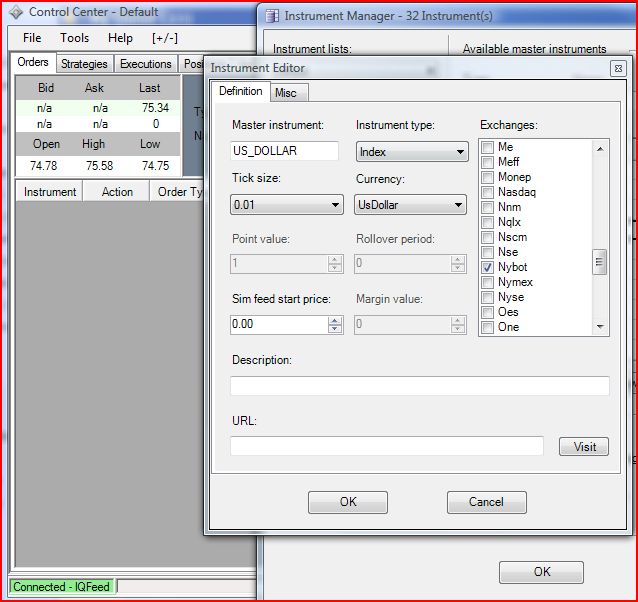Click the Instrument column header in Orders grid
638x602 pixels.
point(50,192)
